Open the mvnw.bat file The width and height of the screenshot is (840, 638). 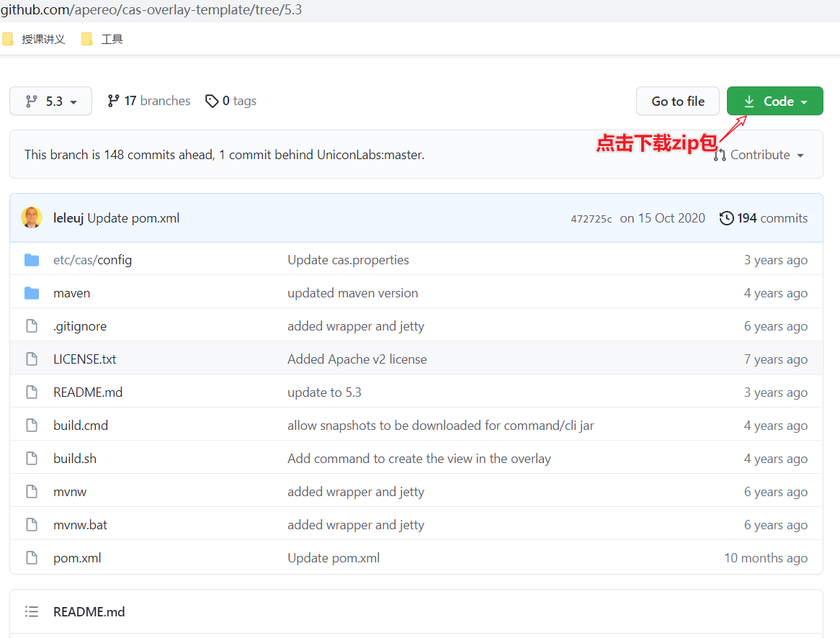coord(81,525)
